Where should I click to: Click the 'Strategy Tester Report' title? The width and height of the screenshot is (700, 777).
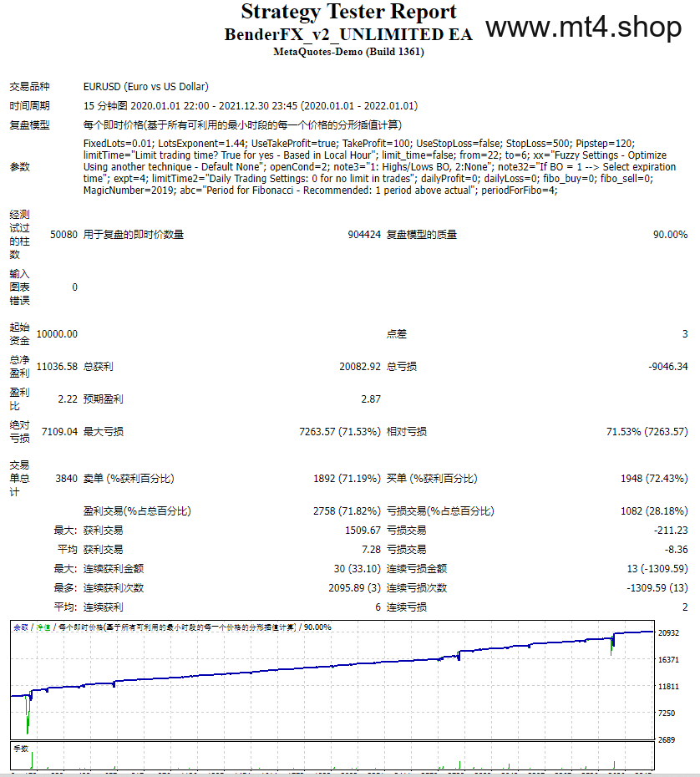348,12
